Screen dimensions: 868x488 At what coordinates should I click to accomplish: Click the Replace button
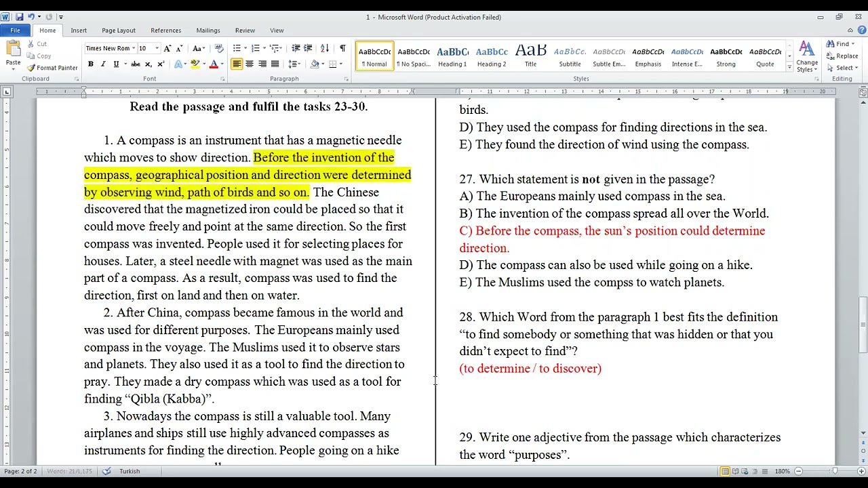click(842, 56)
